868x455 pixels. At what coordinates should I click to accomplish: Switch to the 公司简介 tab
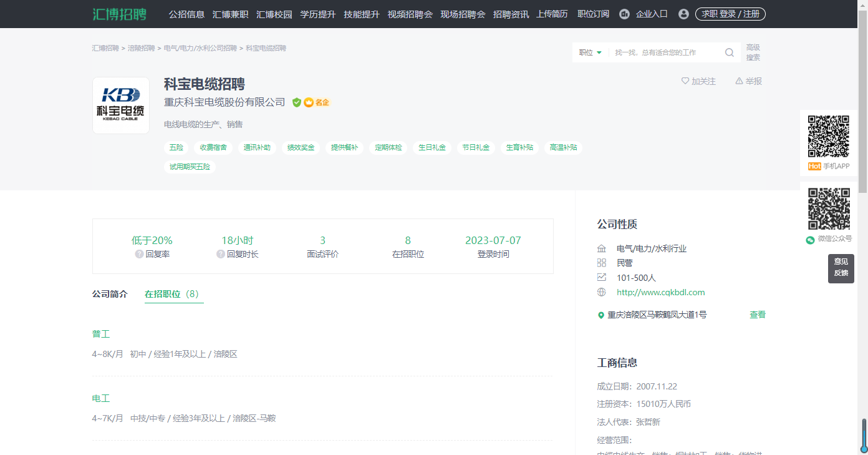pos(110,294)
